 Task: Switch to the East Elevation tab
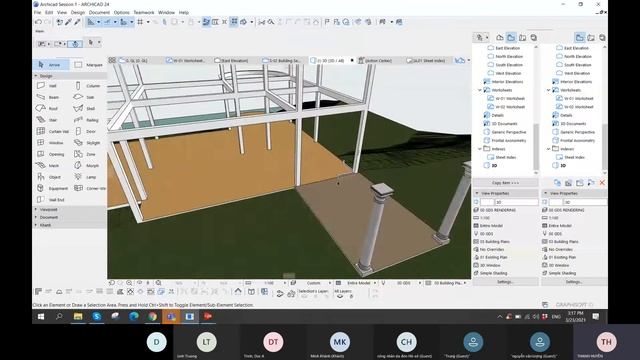point(231,60)
